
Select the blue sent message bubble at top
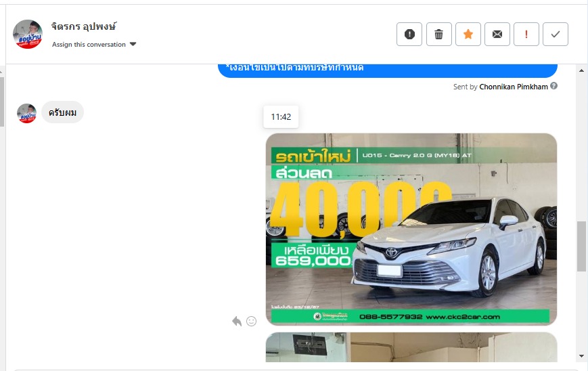(387, 71)
